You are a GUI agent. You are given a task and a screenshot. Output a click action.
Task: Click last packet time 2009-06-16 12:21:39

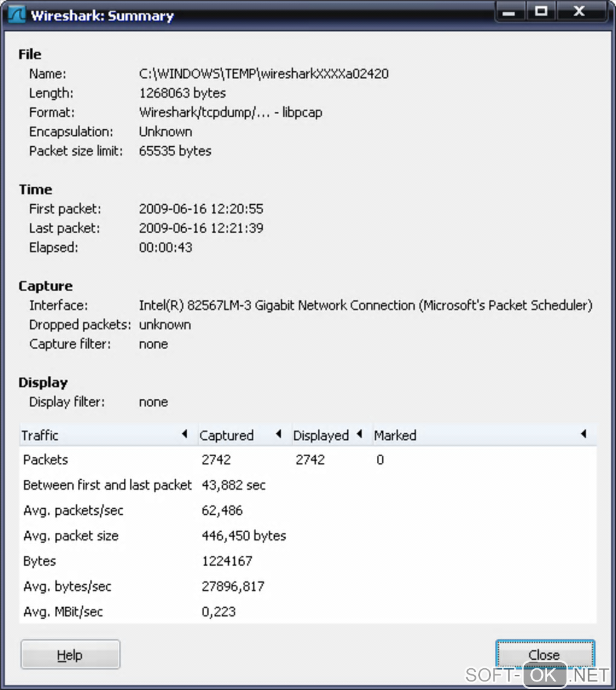click(x=201, y=228)
